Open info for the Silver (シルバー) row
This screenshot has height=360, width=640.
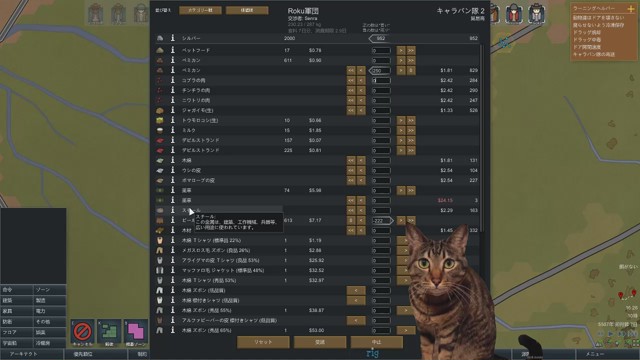(x=173, y=38)
